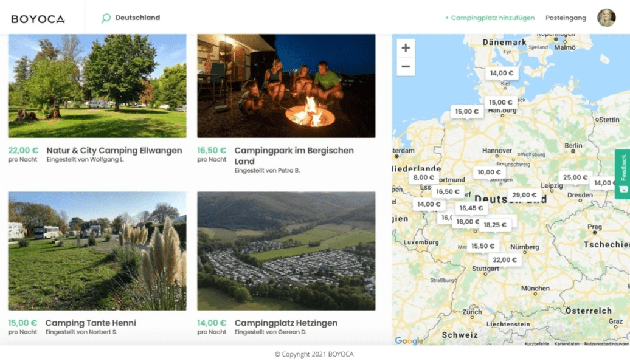
Task: Click the BOYOCA logo
Action: pyautogui.click(x=38, y=19)
